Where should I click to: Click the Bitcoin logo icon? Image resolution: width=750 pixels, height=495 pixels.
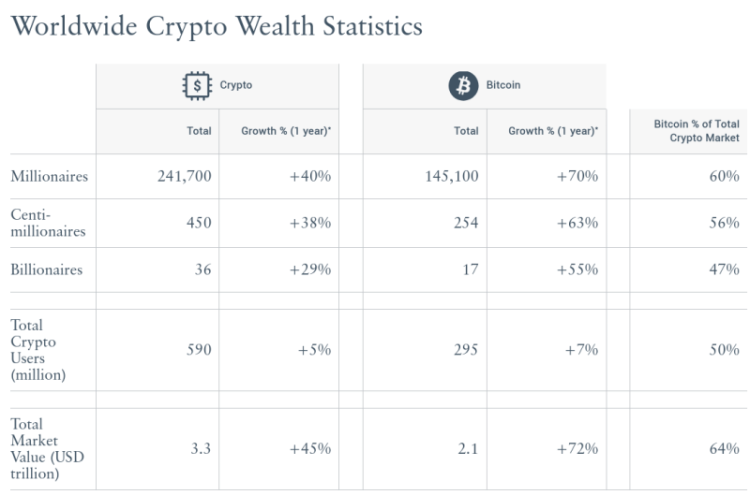462,86
